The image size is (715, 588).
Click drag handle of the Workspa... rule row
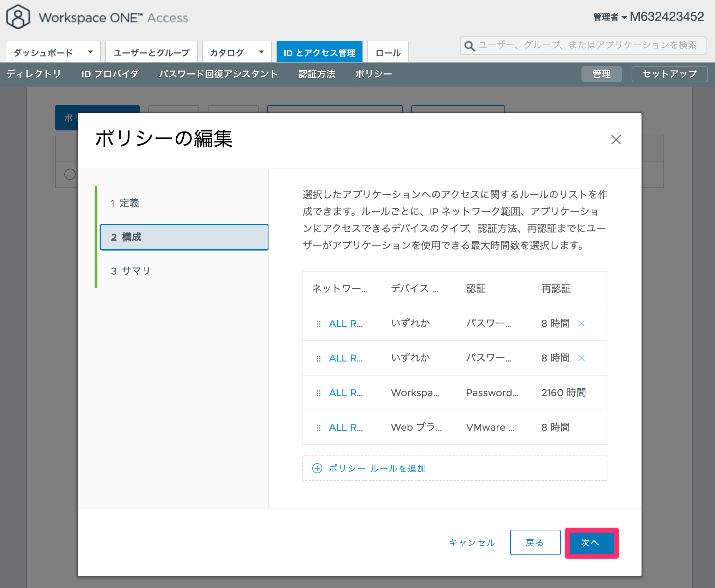[x=318, y=393]
